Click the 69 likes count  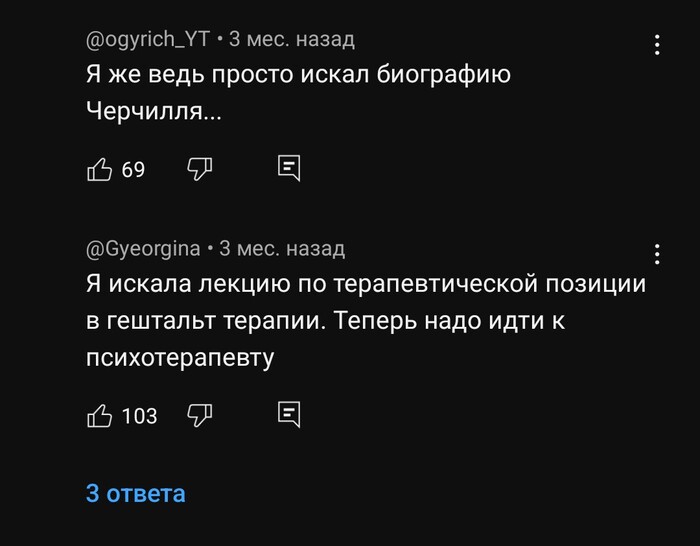(x=133, y=170)
